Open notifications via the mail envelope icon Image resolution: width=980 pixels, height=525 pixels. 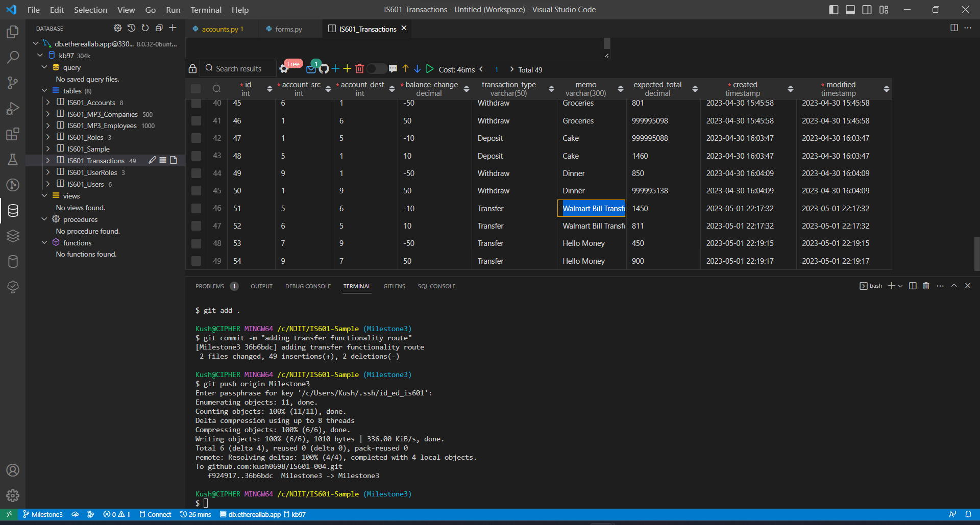[x=310, y=68]
